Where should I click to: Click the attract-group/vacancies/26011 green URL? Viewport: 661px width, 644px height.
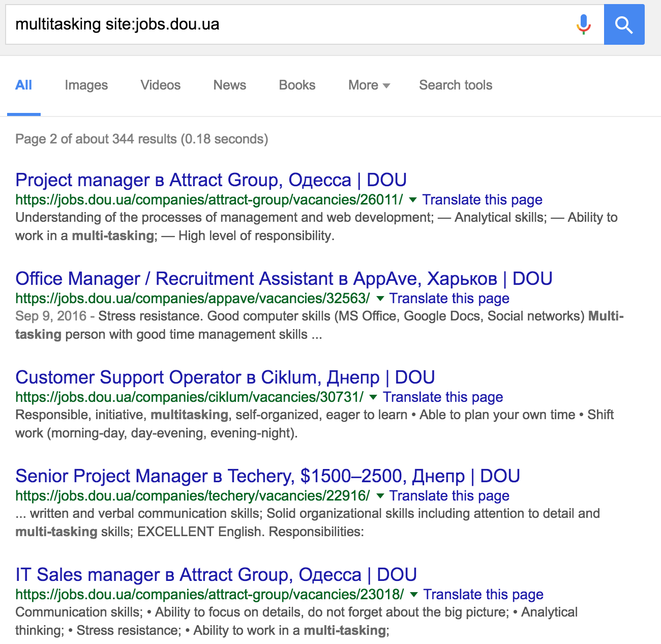click(x=209, y=200)
